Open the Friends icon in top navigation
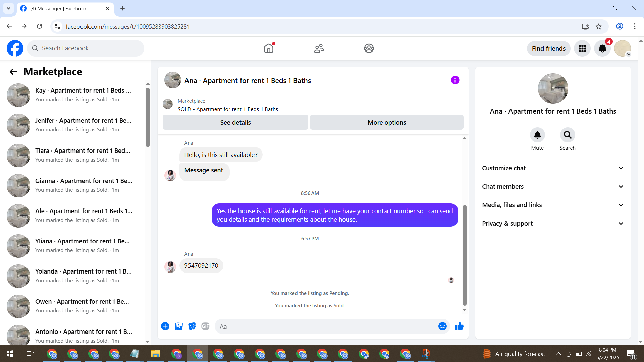644x362 pixels. coord(319,48)
